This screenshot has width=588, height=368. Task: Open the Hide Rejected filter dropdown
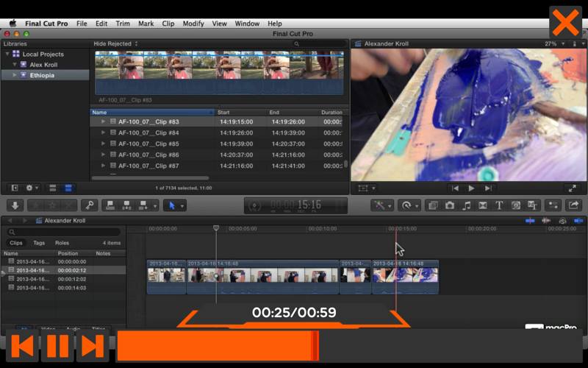pyautogui.click(x=115, y=43)
